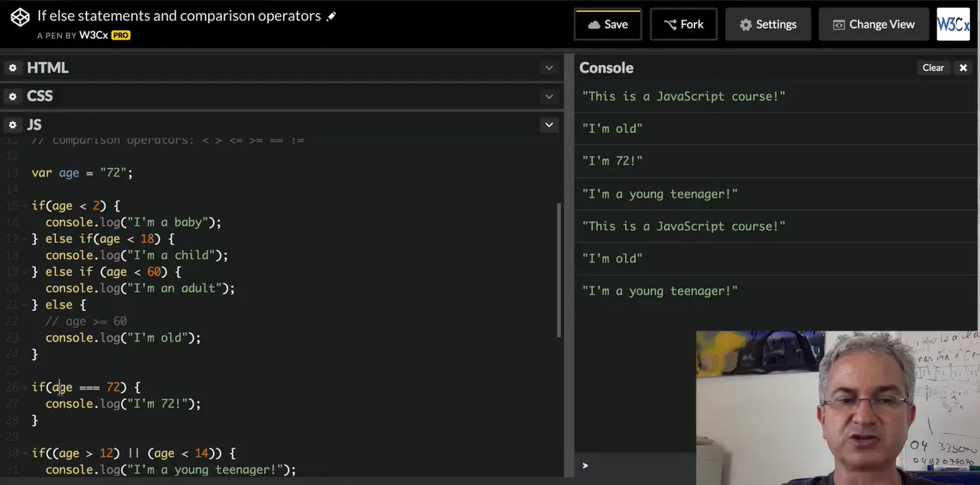Click first "This is a JavaScript course!" output
The height and width of the screenshot is (485, 980).
click(683, 96)
